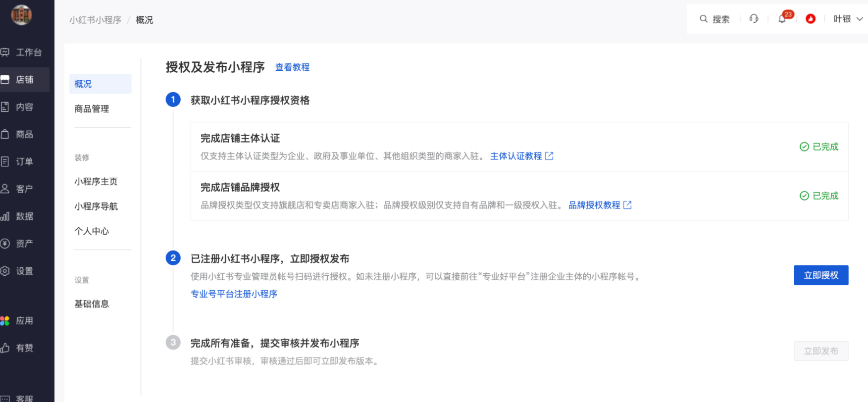
Task: Open the 商品 goods bag icon
Action: pos(5,134)
